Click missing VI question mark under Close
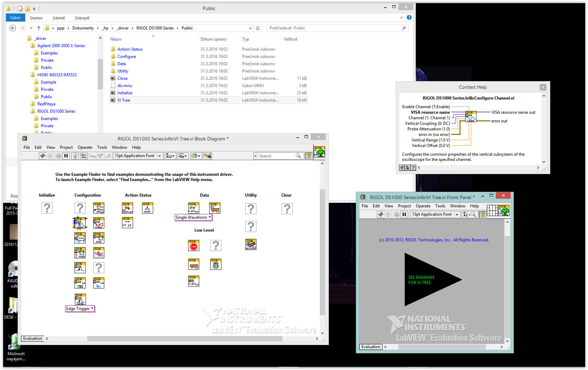This screenshot has width=588, height=370. (287, 209)
